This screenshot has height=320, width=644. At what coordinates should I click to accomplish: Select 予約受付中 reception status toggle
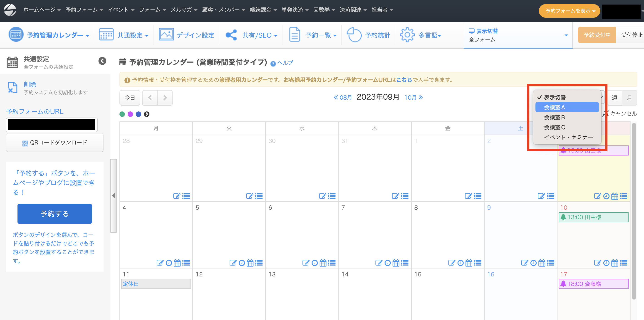click(597, 35)
